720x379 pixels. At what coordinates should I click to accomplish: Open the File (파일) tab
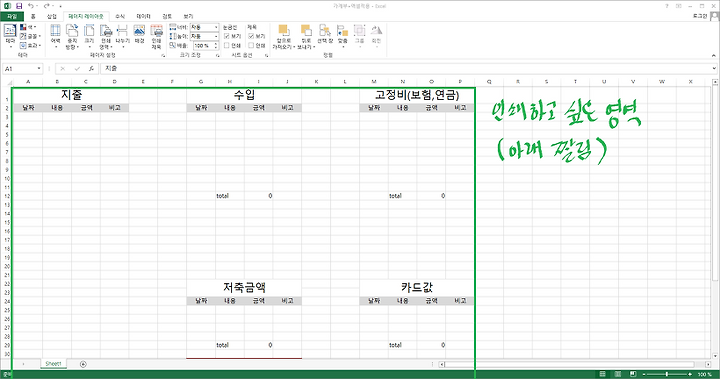pyautogui.click(x=11, y=17)
